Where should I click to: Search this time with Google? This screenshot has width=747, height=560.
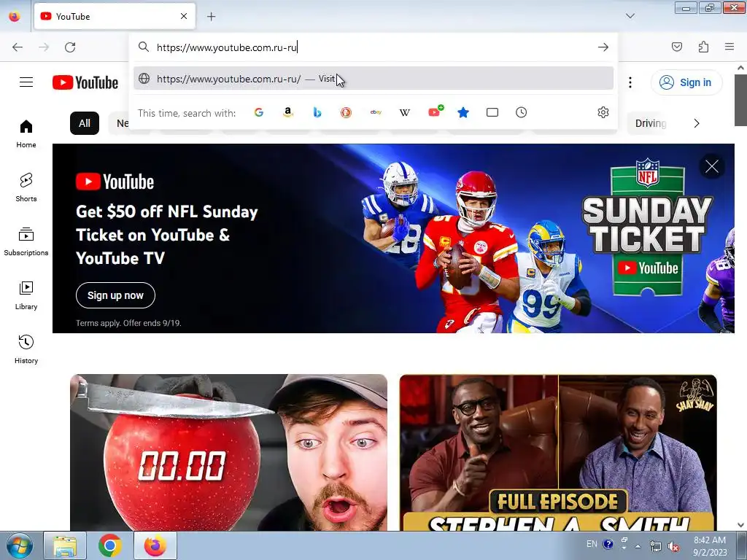(x=259, y=112)
